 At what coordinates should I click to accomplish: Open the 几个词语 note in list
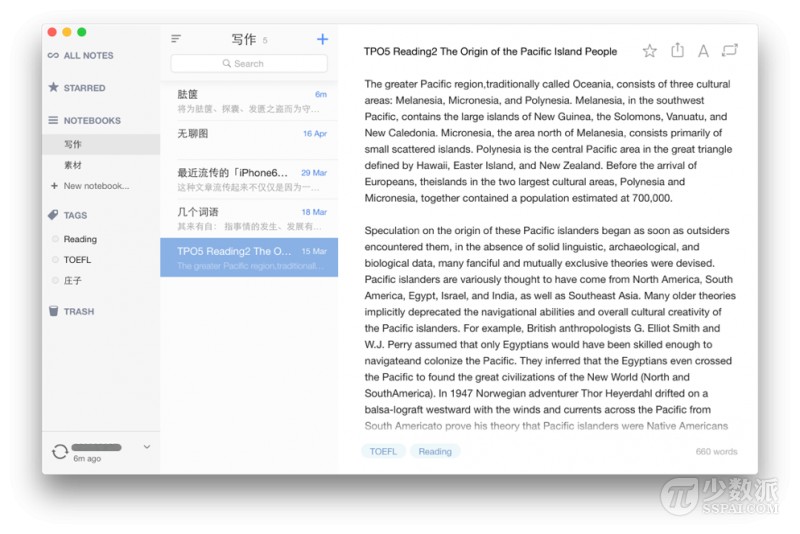248,218
